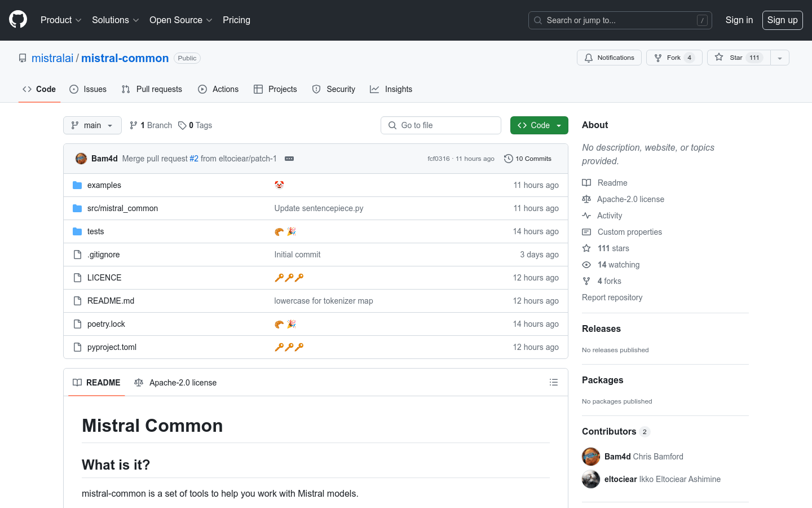Open commit fcf0316
The height and width of the screenshot is (508, 812).
pyautogui.click(x=439, y=159)
